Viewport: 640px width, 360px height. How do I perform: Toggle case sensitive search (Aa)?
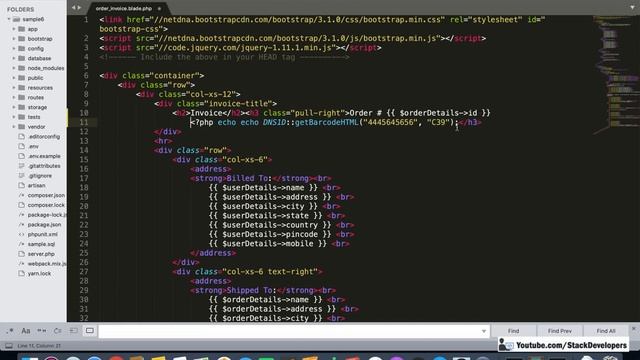click(26, 331)
